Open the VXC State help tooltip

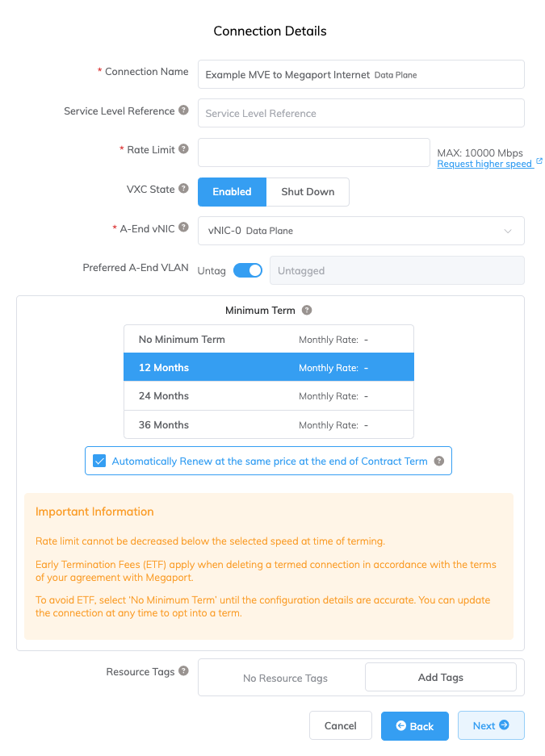184,189
